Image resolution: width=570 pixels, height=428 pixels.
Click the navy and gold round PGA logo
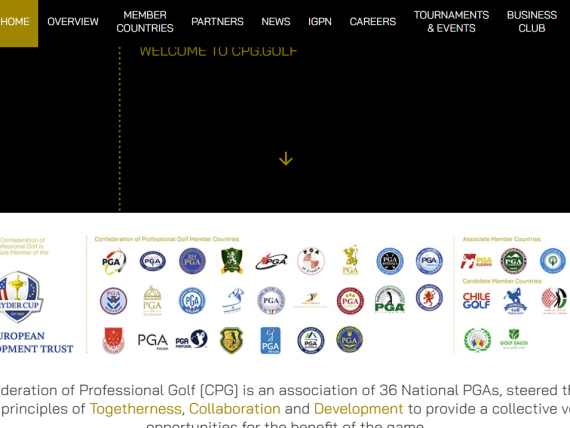[x=349, y=340]
